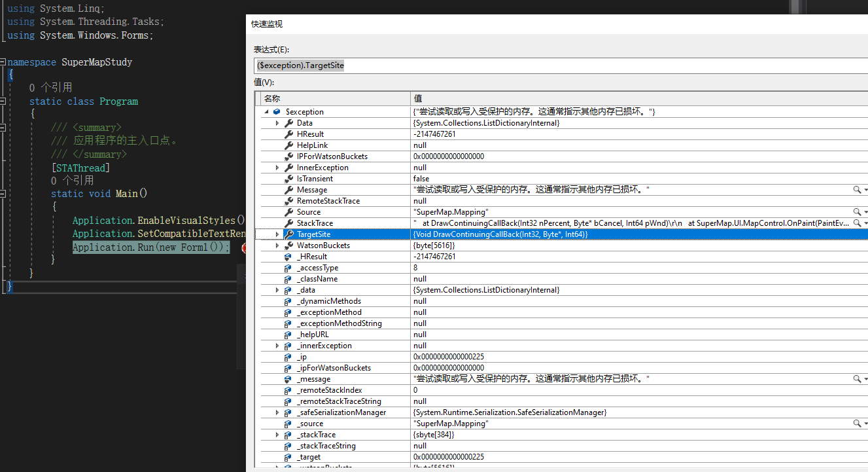This screenshot has width=868, height=472.
Task: Click the "using System.Linq;" code line
Action: click(x=56, y=9)
